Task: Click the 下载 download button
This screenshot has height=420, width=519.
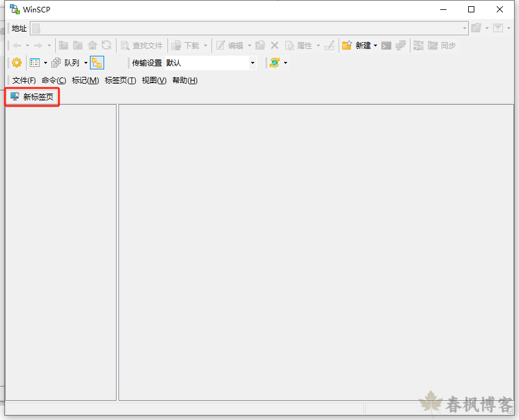Action: tap(185, 45)
